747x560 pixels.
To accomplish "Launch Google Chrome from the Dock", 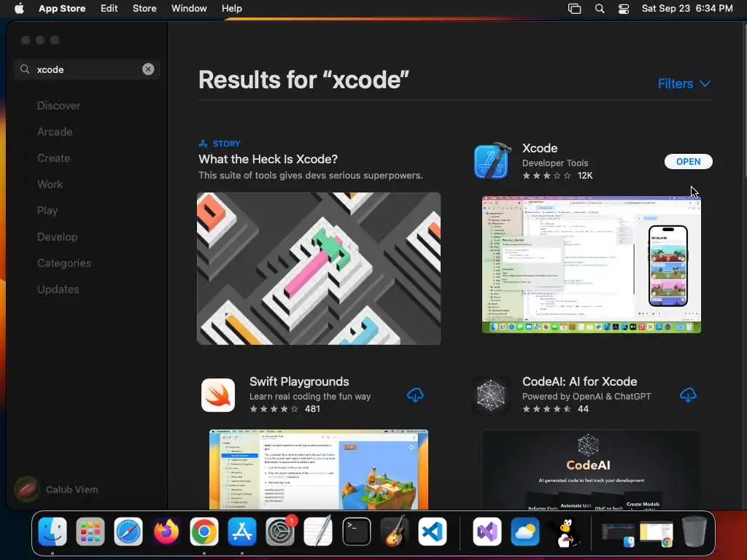I will 204,532.
